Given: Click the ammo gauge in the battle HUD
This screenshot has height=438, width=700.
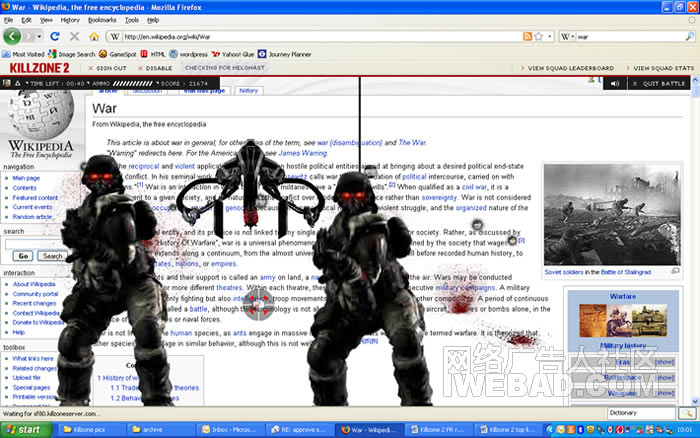Looking at the screenshot, I should click(x=132, y=83).
